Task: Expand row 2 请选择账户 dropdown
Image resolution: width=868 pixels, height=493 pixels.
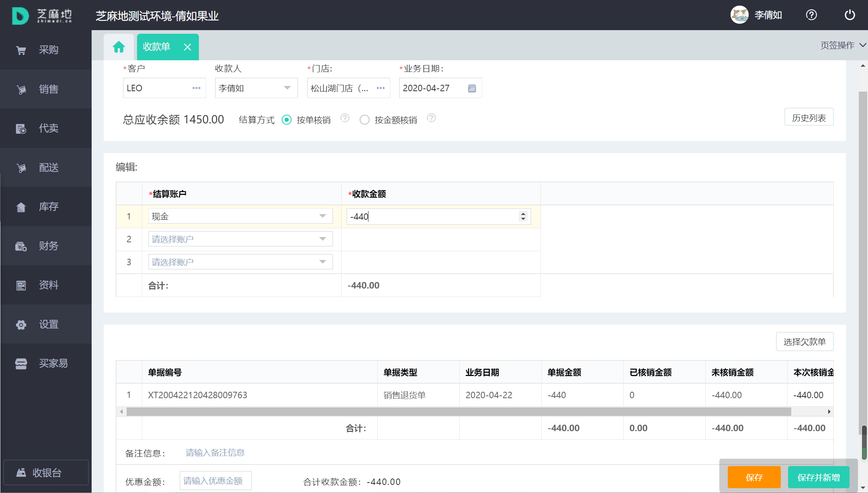Action: click(x=322, y=239)
